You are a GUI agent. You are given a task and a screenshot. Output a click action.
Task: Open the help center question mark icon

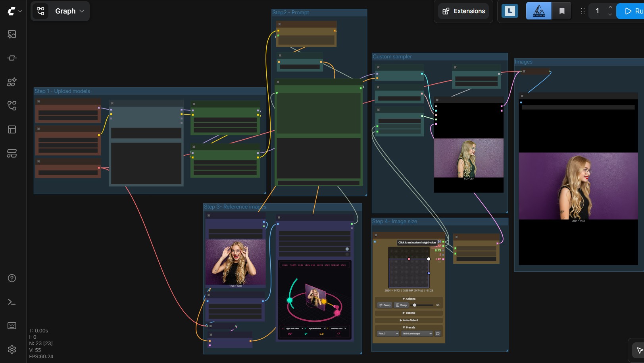click(12, 278)
